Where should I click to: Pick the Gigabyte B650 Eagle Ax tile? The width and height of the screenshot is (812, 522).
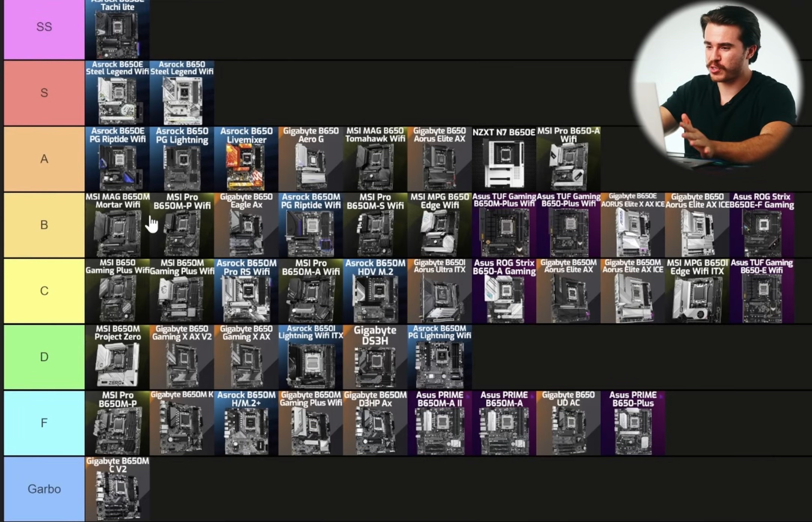pos(246,225)
